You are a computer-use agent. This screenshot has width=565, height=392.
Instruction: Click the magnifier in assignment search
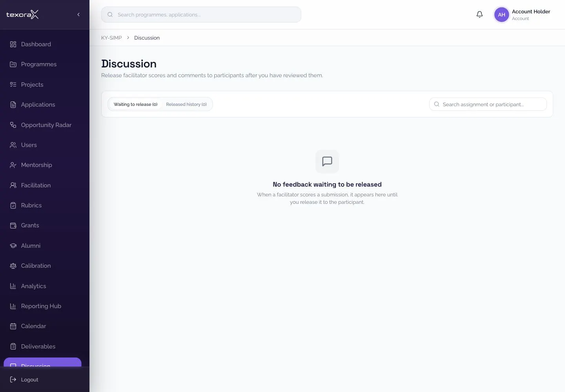pyautogui.click(x=437, y=104)
